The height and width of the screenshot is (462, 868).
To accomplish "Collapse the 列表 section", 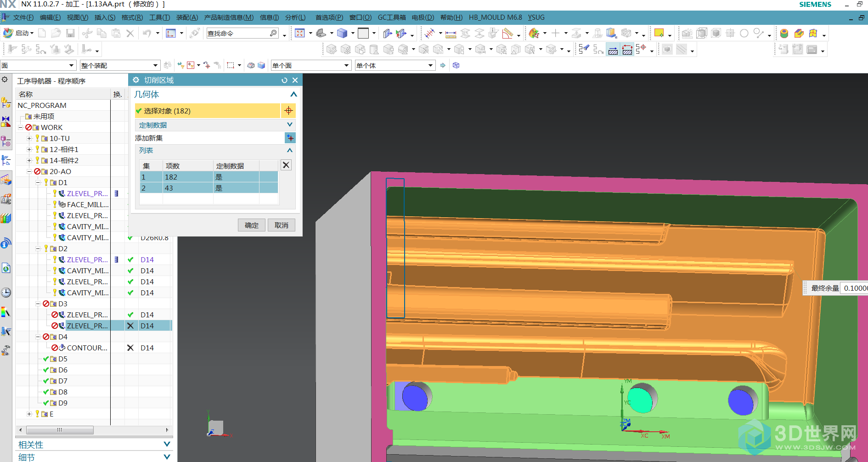I will 290,150.
